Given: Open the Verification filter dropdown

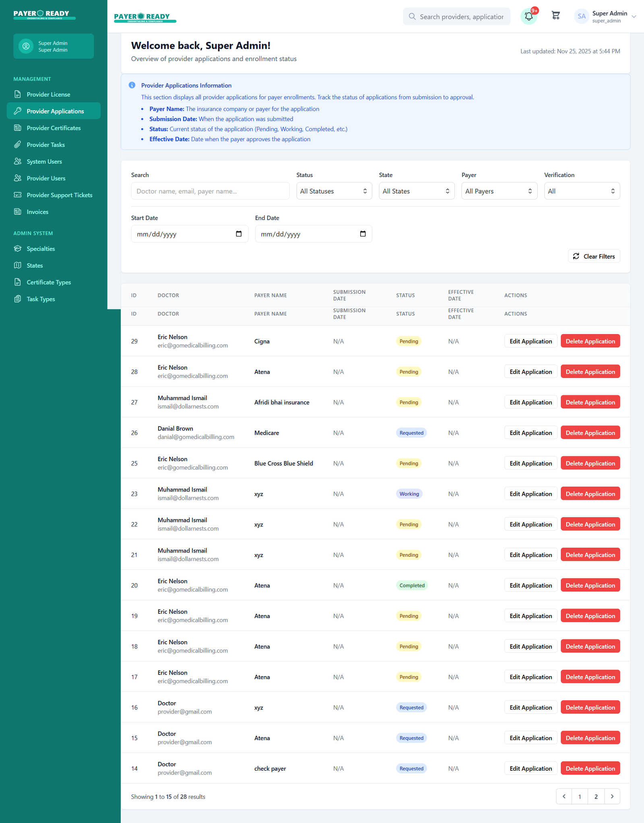Looking at the screenshot, I should click(x=582, y=191).
